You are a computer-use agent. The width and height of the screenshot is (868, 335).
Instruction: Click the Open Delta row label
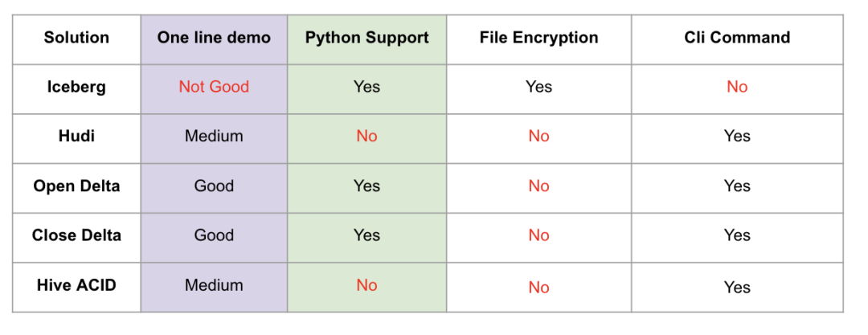point(76,186)
